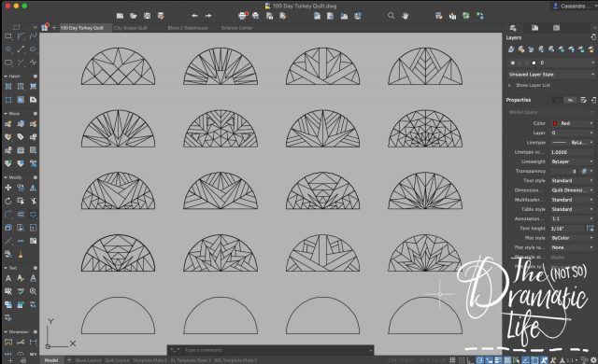Click the Model layout tab
Viewport: 598px width, 364px height.
pos(51,360)
